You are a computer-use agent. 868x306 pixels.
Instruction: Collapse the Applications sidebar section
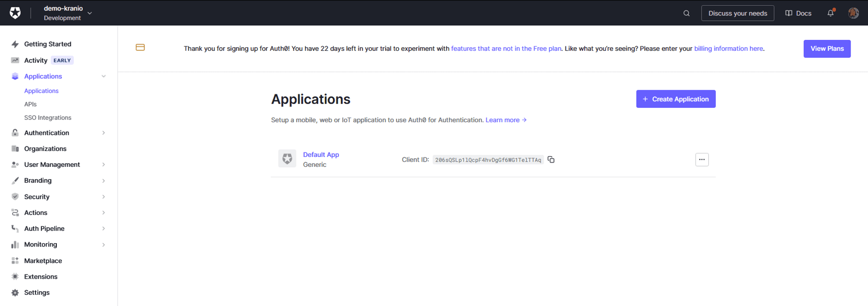[103, 76]
